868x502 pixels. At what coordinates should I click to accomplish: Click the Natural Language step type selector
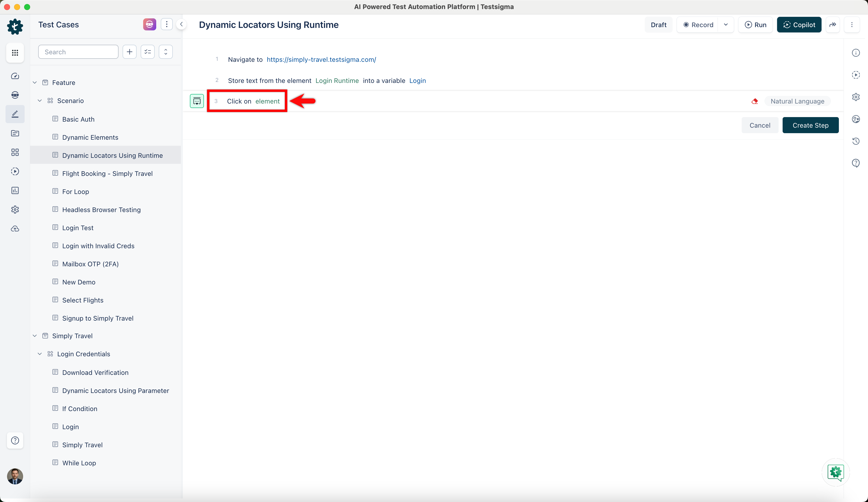(x=797, y=101)
